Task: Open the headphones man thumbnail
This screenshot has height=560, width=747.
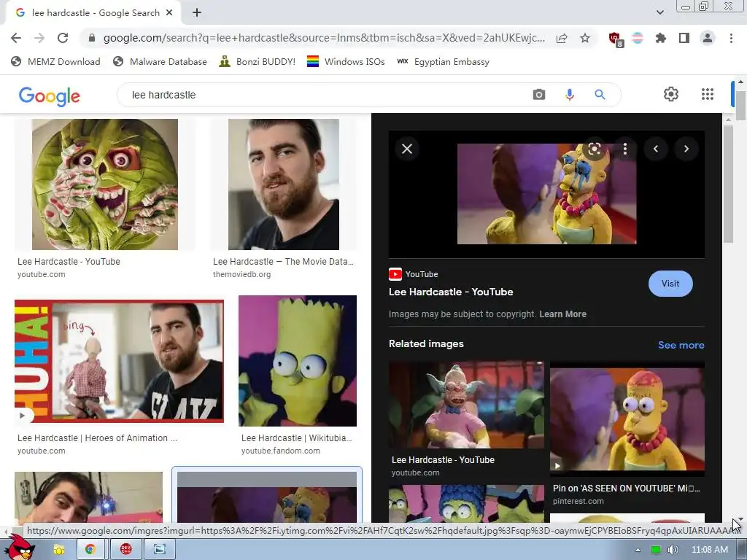Action: (x=88, y=497)
